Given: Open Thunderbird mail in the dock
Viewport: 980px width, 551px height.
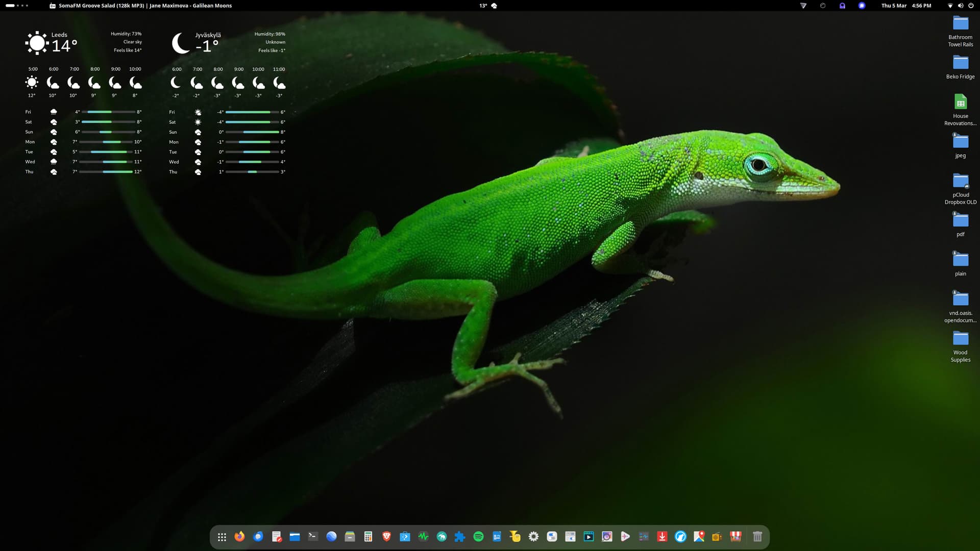Looking at the screenshot, I should 258,536.
